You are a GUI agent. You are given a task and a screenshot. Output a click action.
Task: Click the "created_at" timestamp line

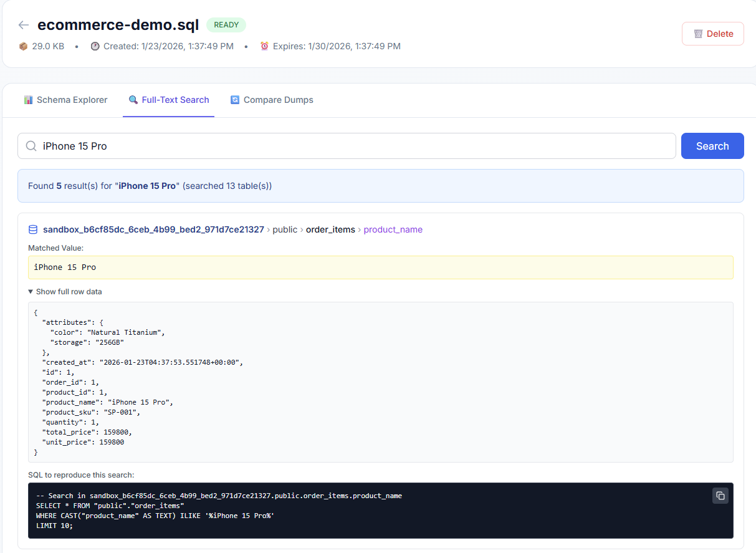tap(142, 362)
